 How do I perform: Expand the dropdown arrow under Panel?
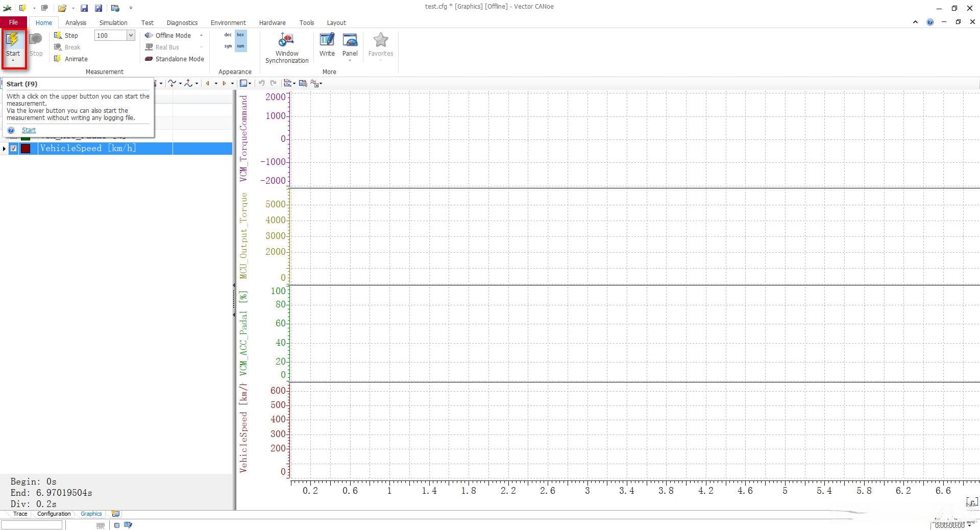pos(350,61)
